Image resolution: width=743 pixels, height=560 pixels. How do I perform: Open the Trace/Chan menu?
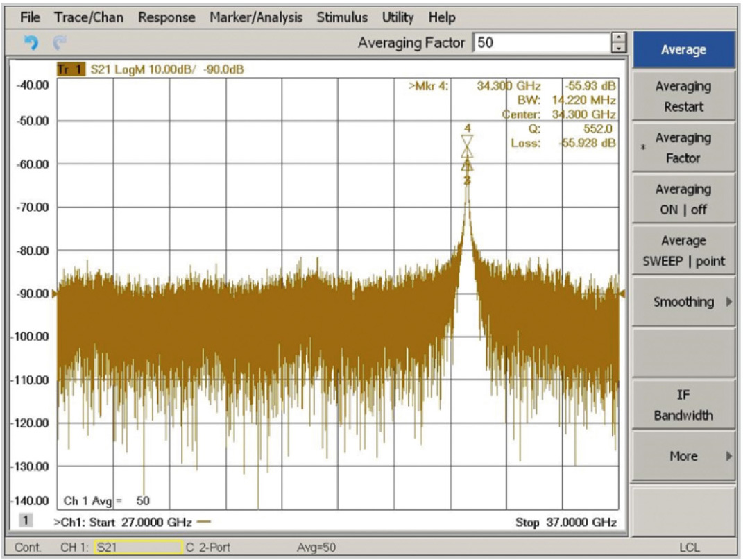click(89, 17)
